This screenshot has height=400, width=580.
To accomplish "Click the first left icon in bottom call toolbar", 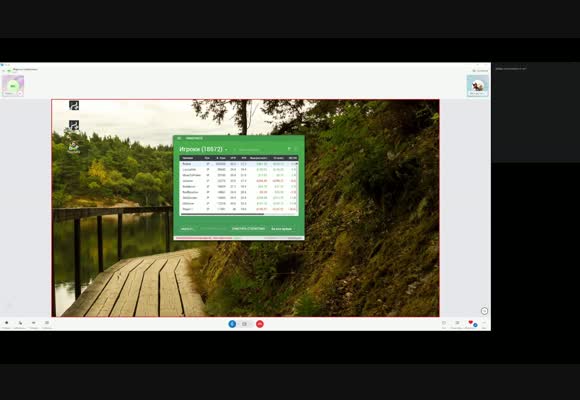I will coord(6,324).
